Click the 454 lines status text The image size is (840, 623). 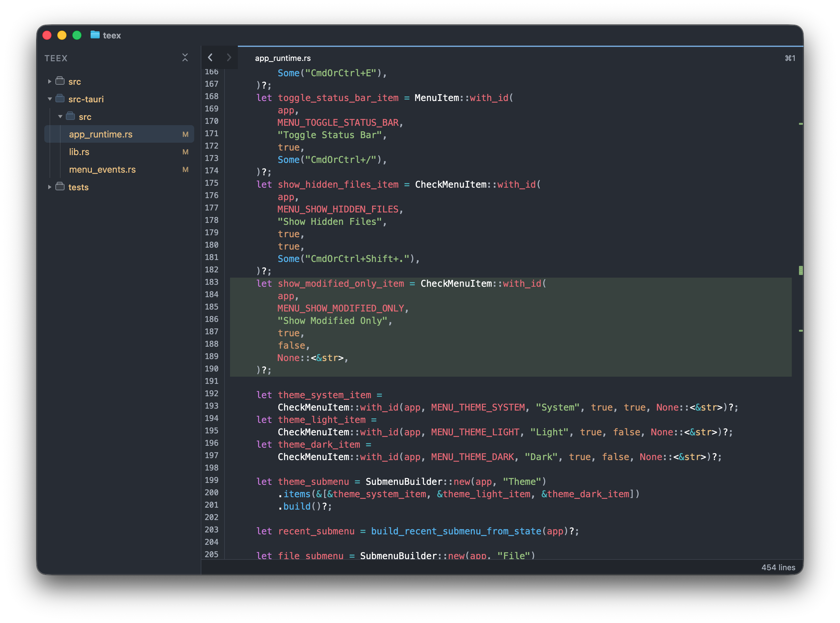tap(778, 567)
